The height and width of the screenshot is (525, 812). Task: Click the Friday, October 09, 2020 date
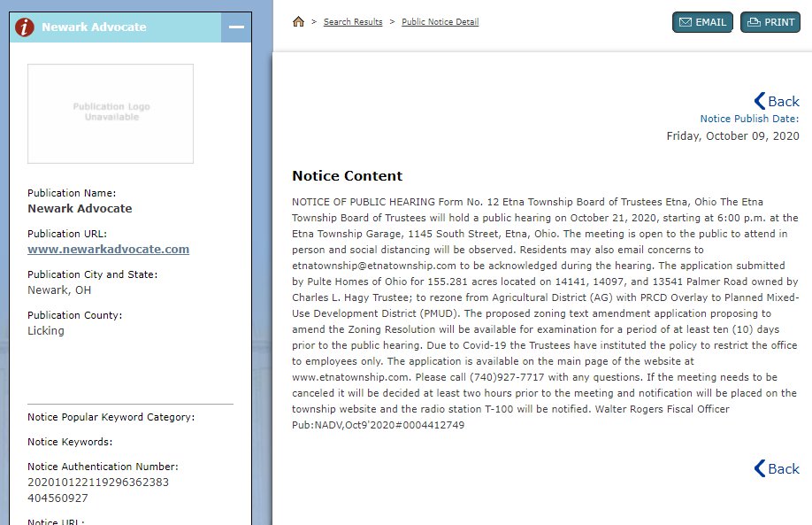tap(732, 135)
